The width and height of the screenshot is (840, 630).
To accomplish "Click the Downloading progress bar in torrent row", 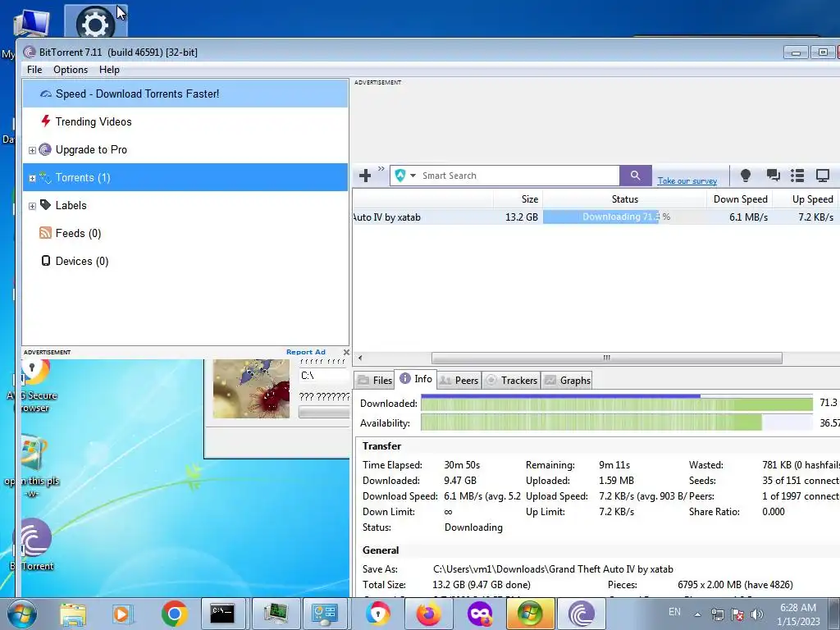I will click(x=624, y=217).
